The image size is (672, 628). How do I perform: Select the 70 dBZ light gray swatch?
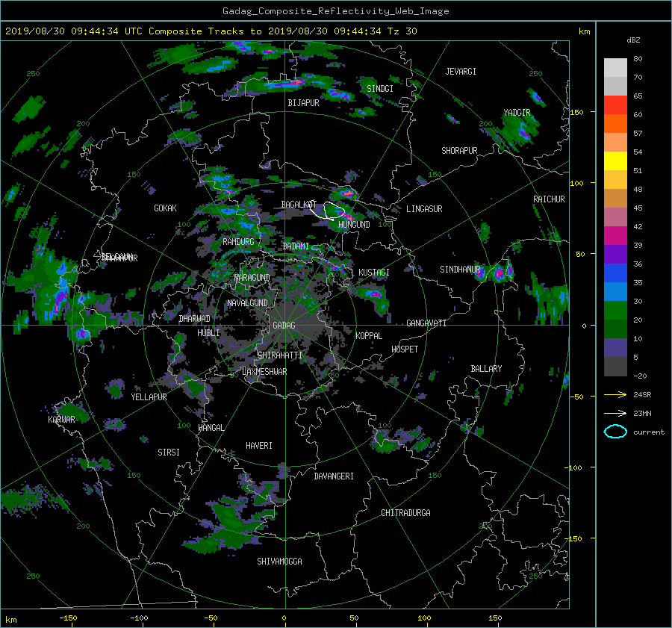[x=615, y=68]
